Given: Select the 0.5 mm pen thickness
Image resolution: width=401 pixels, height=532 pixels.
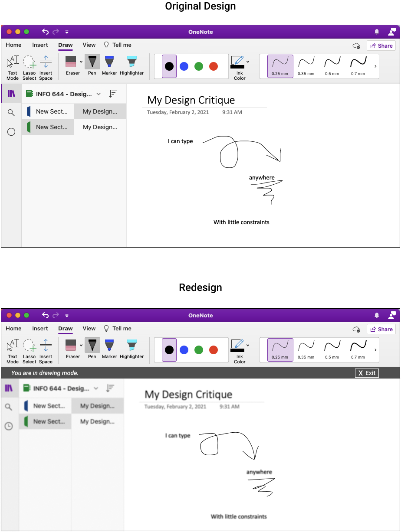Looking at the screenshot, I should pyautogui.click(x=332, y=66).
